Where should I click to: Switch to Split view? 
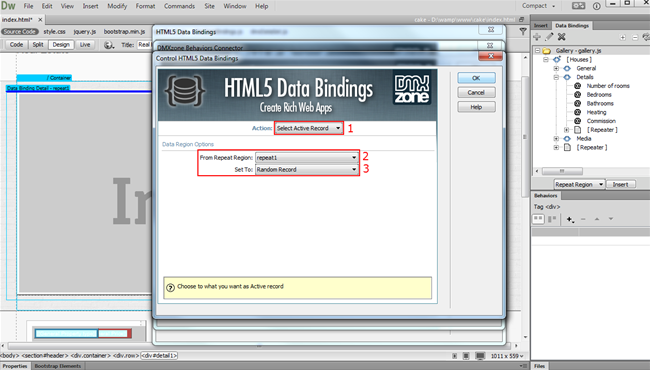(38, 44)
